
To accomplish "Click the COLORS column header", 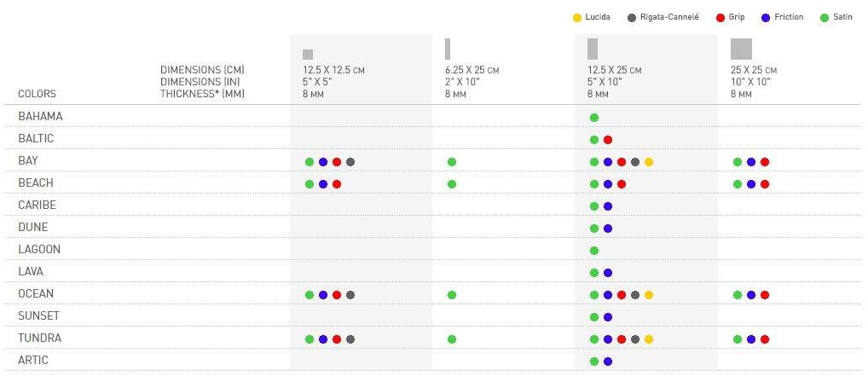I will point(37,94).
